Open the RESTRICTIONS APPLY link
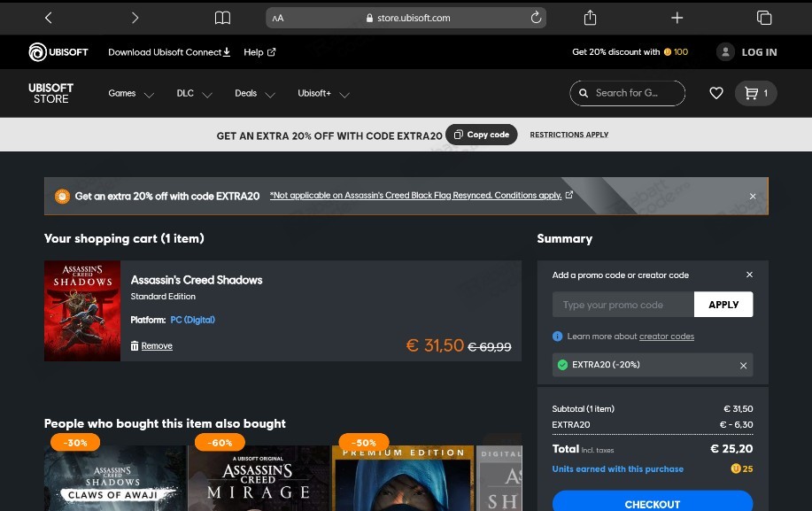812x511 pixels. coord(568,135)
